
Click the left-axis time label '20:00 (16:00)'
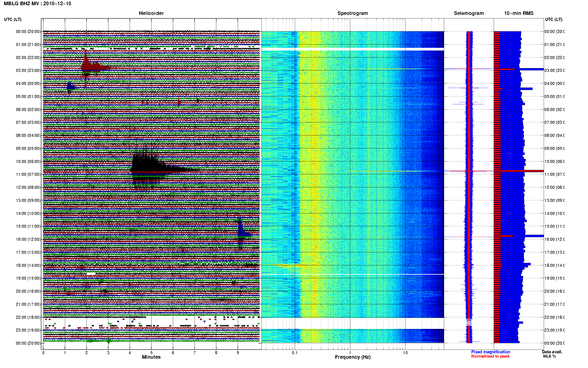[x=28, y=291]
